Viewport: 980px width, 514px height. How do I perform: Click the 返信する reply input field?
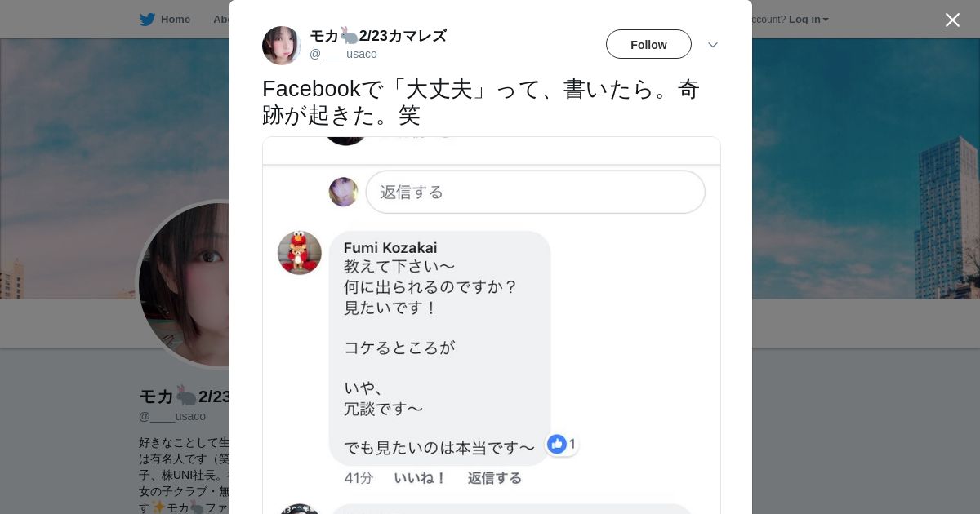click(535, 193)
